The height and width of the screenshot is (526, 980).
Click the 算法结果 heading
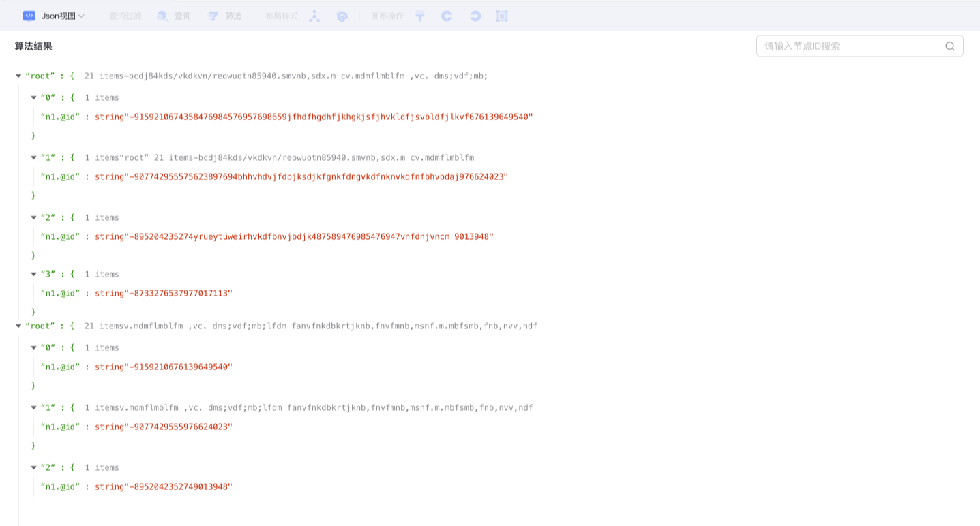[x=32, y=46]
